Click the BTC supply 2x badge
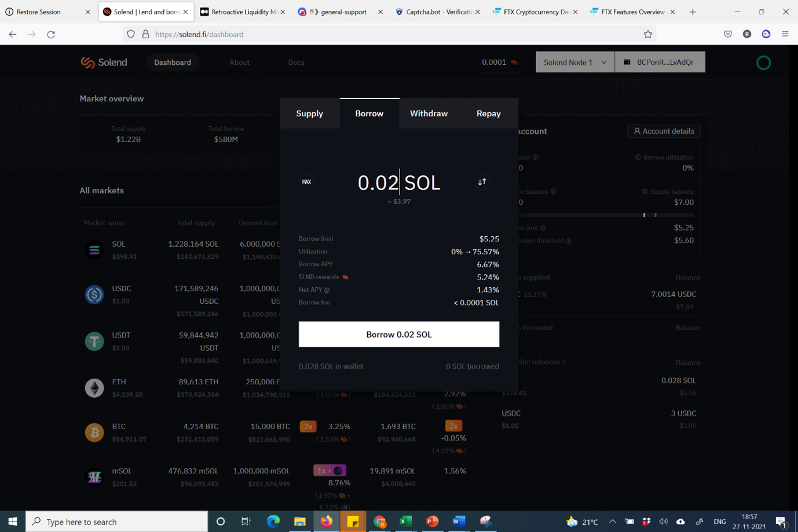 308,427
